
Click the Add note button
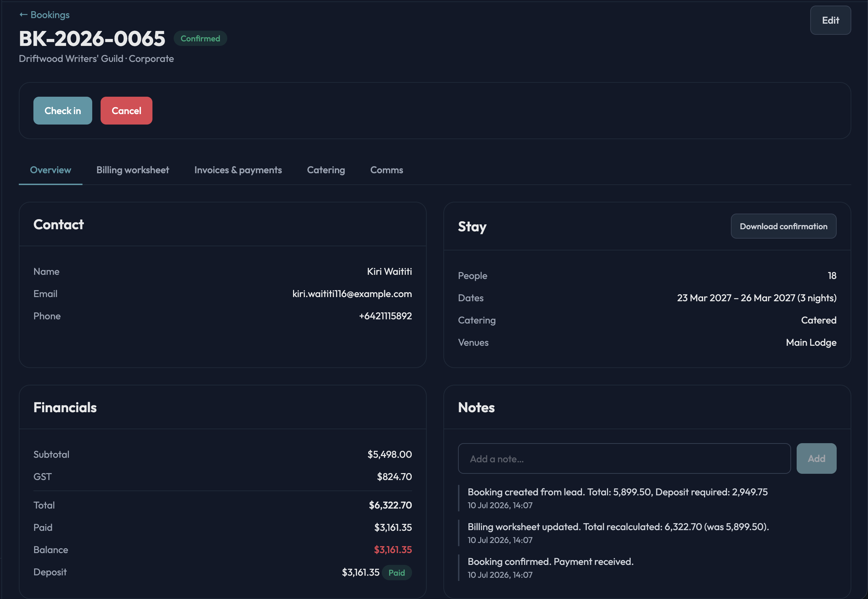click(x=816, y=458)
